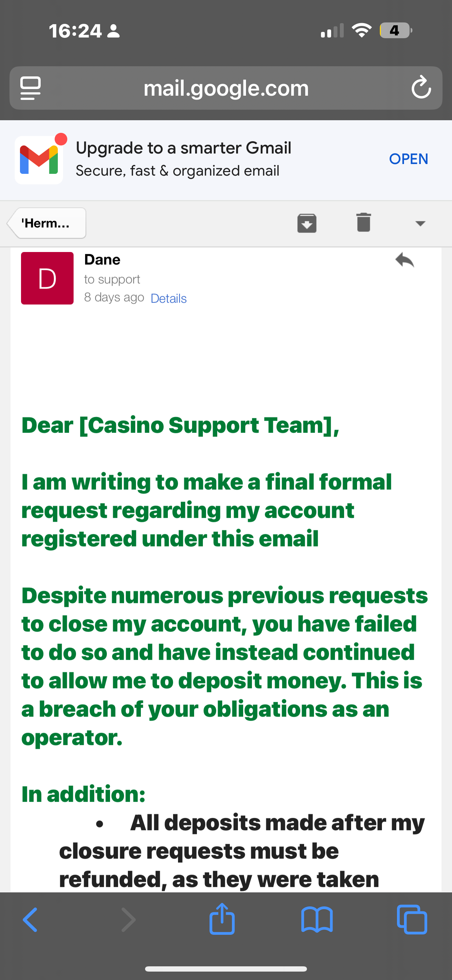Archive this email with the archive icon

click(x=307, y=223)
